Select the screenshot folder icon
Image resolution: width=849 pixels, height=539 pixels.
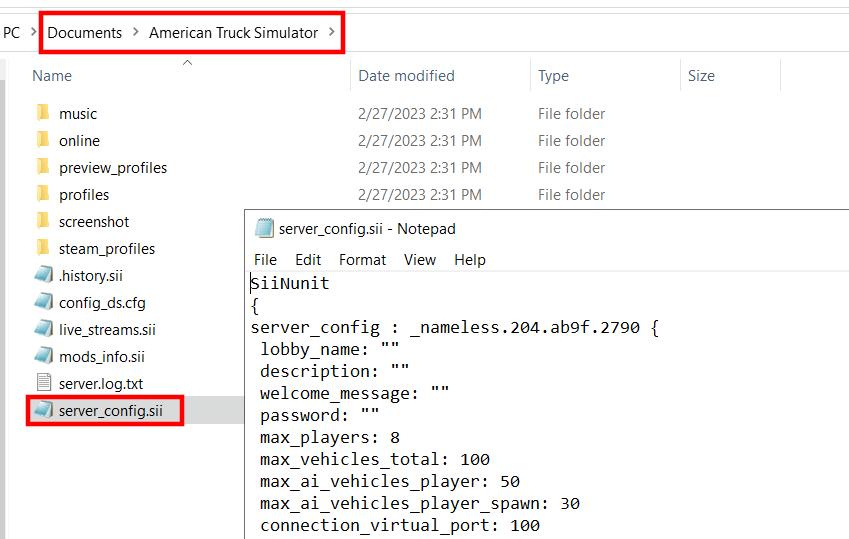click(43, 221)
